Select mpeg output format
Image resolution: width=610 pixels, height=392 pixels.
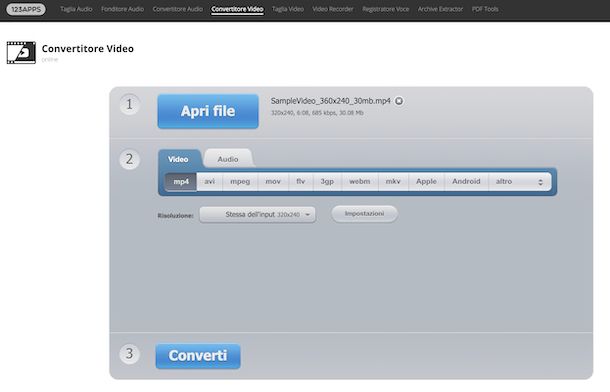pyautogui.click(x=240, y=182)
